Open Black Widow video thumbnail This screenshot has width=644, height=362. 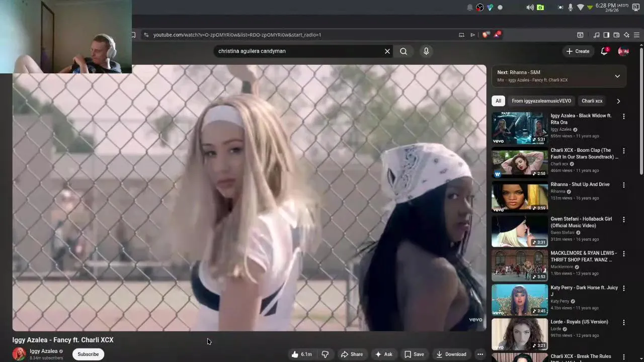(x=520, y=128)
